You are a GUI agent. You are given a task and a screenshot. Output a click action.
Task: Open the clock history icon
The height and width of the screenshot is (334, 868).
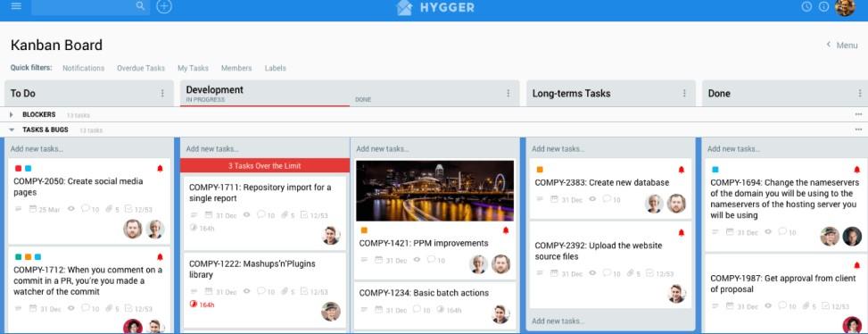pos(806,6)
